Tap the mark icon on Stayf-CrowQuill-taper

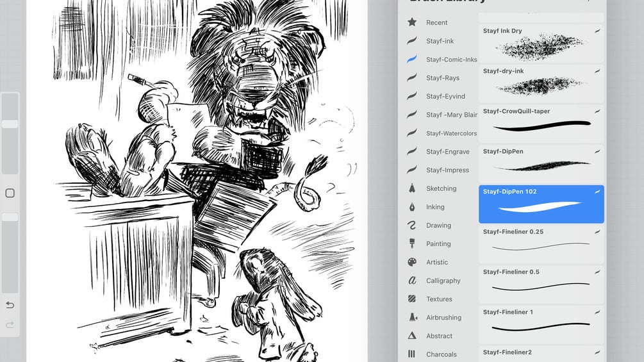pyautogui.click(x=597, y=111)
